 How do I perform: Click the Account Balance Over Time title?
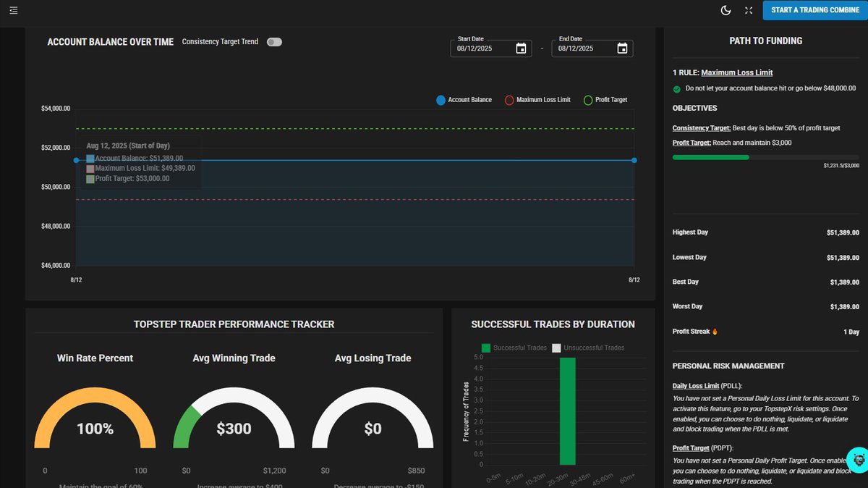(x=111, y=42)
